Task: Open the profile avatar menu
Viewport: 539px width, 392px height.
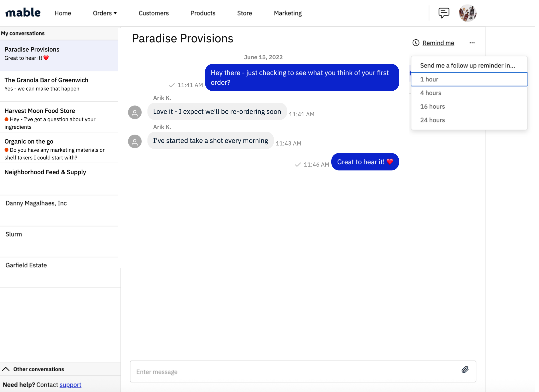Action: coord(467,13)
